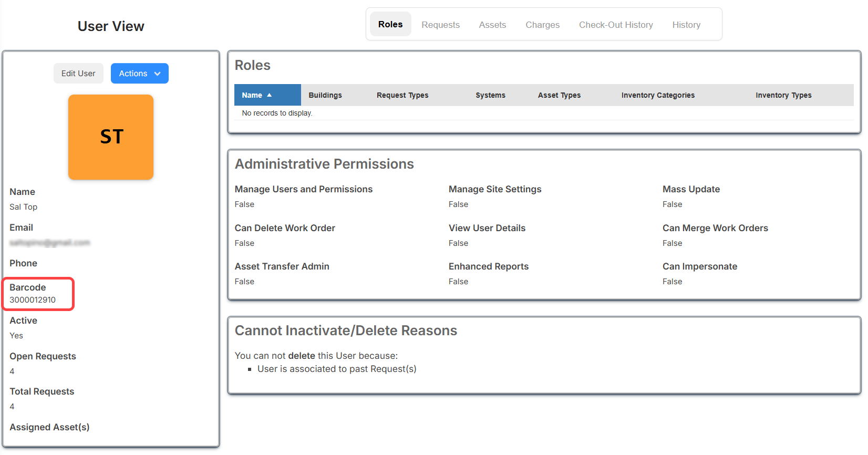This screenshot has width=868, height=455.
Task: Click the Manage Users and Permissions label
Action: pyautogui.click(x=304, y=189)
